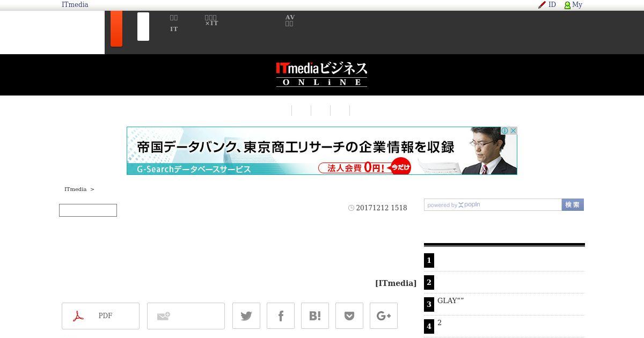Bookmark article with Hatena B! button
Viewport: 644px width, 338px height.
click(315, 315)
